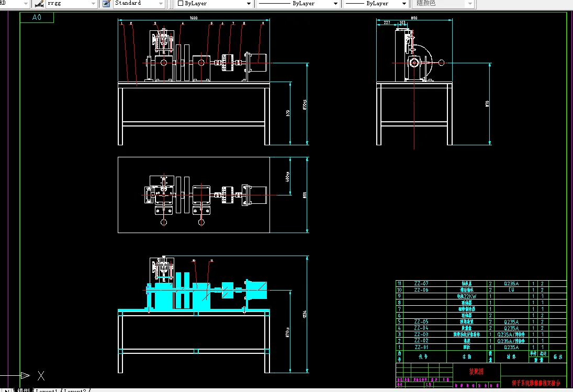This screenshot has width=573, height=392.
Task: Click balloon number 5 on front view
Action: click(x=211, y=24)
